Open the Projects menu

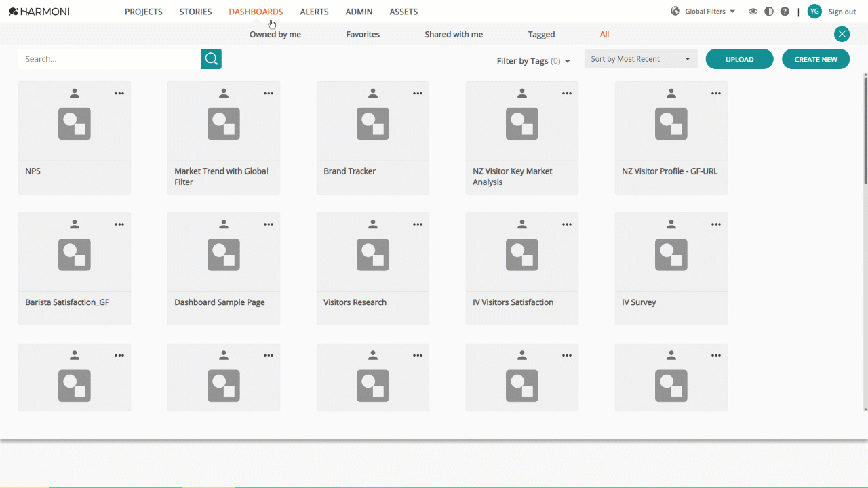coord(144,12)
